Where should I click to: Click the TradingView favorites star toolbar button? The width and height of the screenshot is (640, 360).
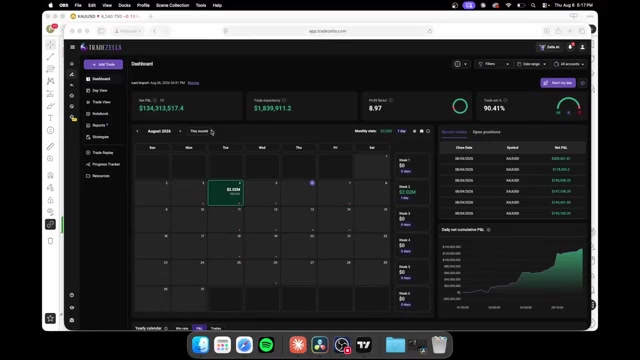(x=50, y=318)
